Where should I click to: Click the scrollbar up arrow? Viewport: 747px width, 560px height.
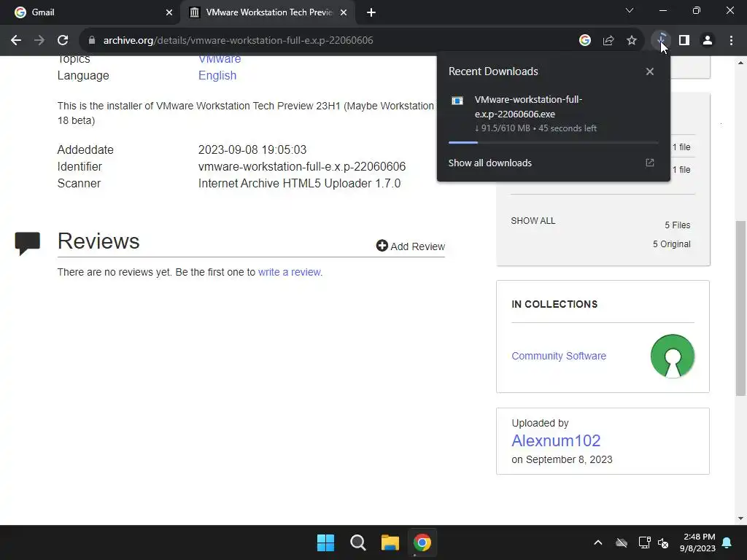tap(740, 63)
